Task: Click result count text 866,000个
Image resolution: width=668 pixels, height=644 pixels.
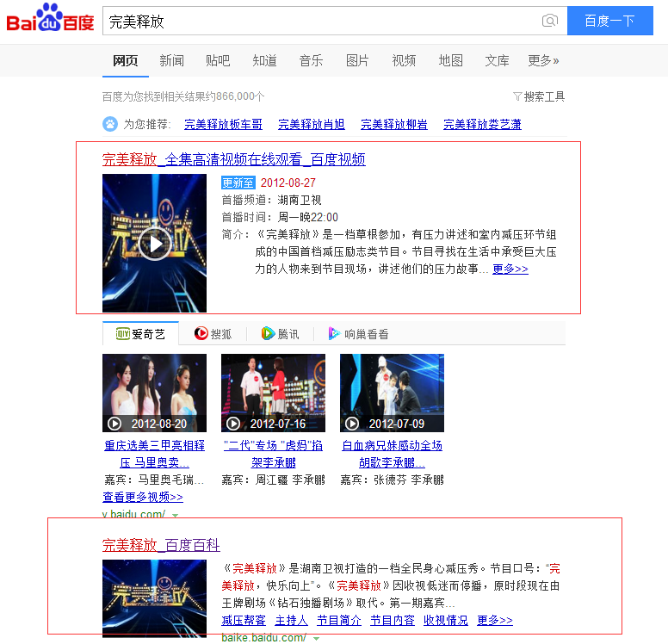Action: 240,96
